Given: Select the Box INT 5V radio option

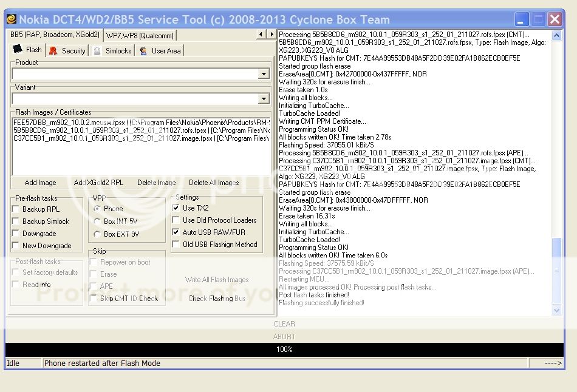Looking at the screenshot, I should pos(97,221).
